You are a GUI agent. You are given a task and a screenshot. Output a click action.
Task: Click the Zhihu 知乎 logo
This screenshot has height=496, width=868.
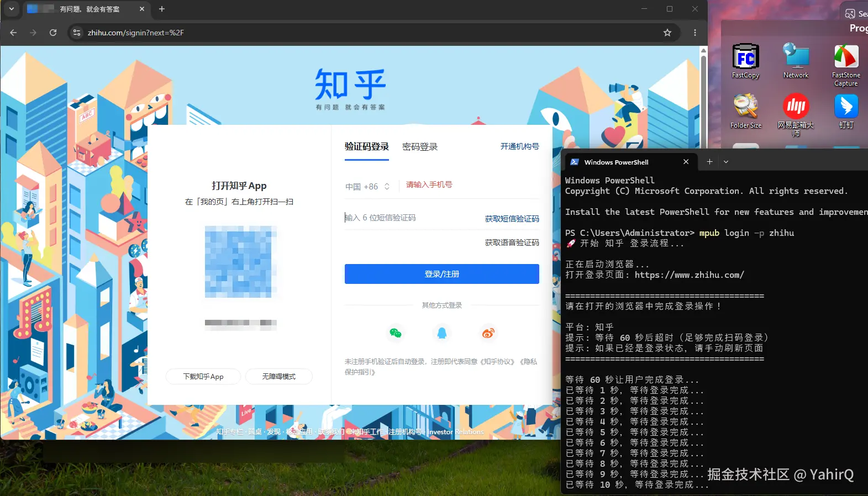click(350, 88)
